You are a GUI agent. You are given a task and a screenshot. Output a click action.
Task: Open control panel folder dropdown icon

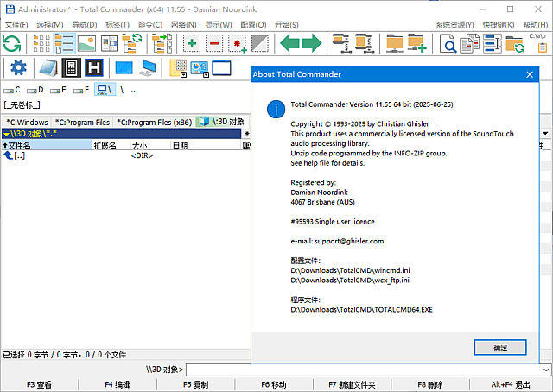[178, 68]
